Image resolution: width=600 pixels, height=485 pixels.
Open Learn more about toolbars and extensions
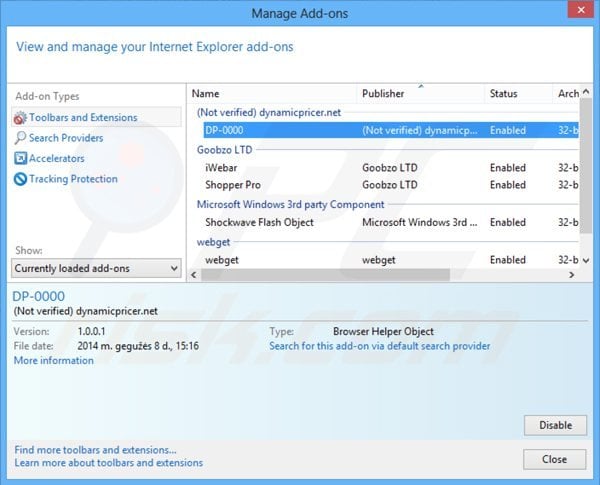[109, 463]
